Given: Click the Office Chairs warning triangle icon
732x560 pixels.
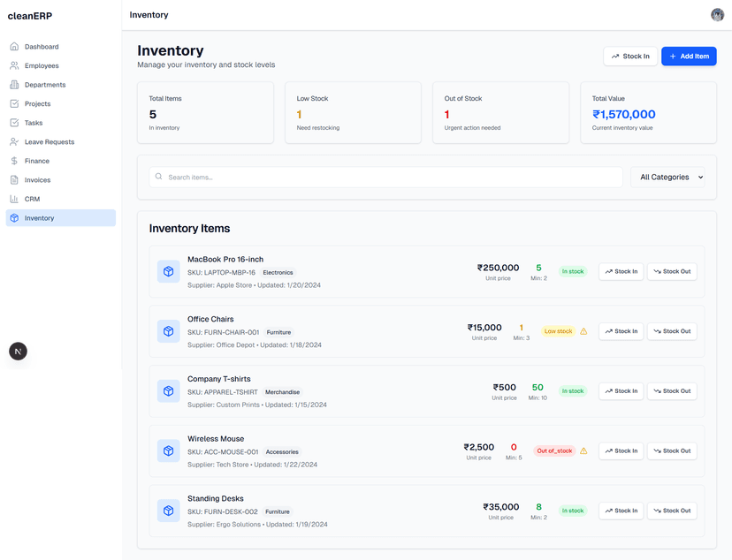Looking at the screenshot, I should click(x=583, y=331).
